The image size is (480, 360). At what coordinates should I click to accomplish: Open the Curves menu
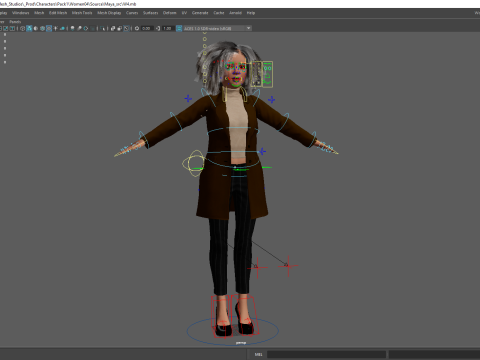pyautogui.click(x=132, y=13)
